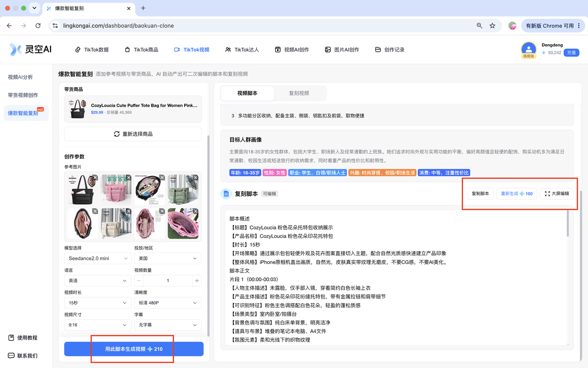This screenshot has height=368, width=588.
Task: Open 语言 dropdown showing 英语
Action: pyautogui.click(x=98, y=281)
